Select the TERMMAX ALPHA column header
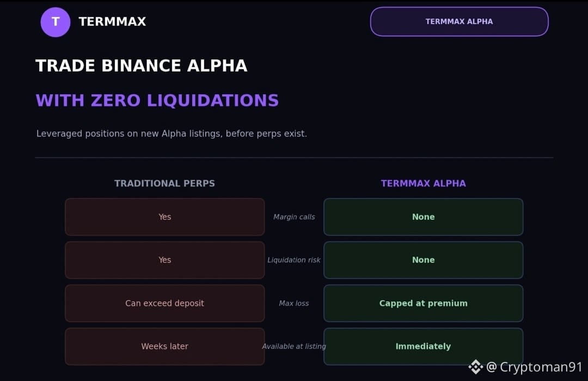 point(424,183)
